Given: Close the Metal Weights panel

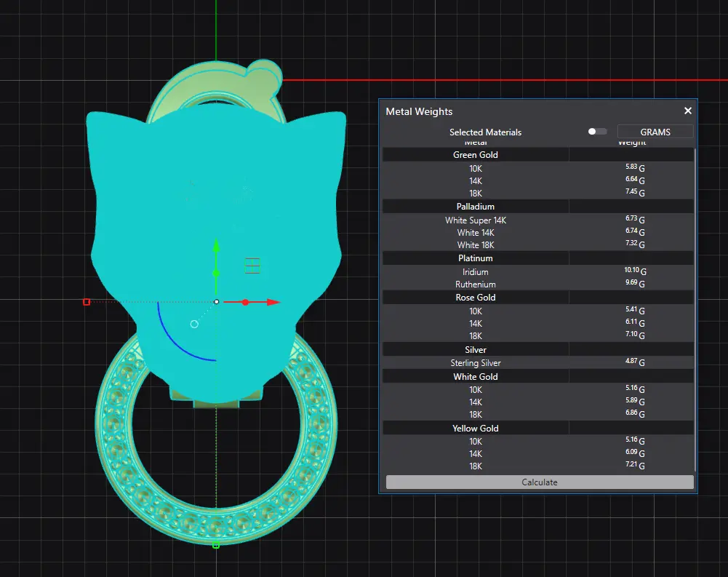Looking at the screenshot, I should (687, 111).
